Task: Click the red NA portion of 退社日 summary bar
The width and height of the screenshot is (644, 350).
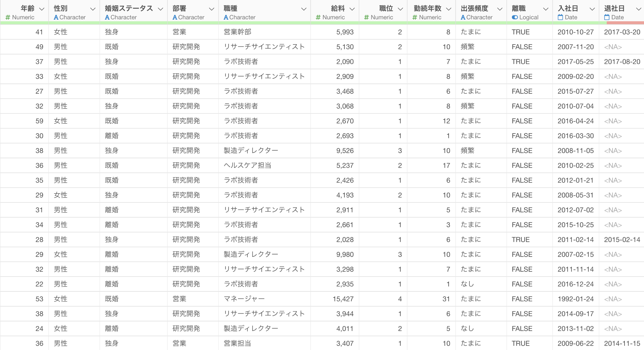Action: click(x=625, y=23)
